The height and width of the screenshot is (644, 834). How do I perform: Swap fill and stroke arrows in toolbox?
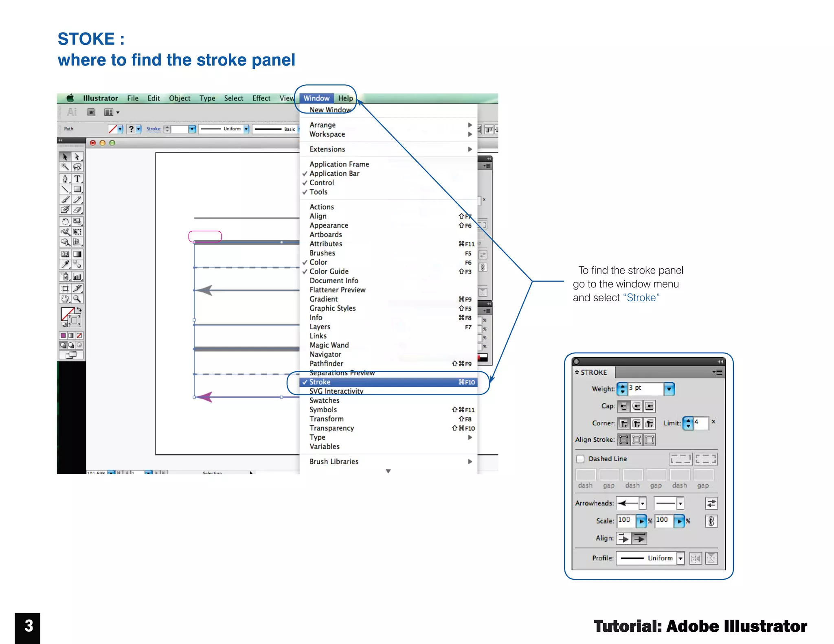79,310
